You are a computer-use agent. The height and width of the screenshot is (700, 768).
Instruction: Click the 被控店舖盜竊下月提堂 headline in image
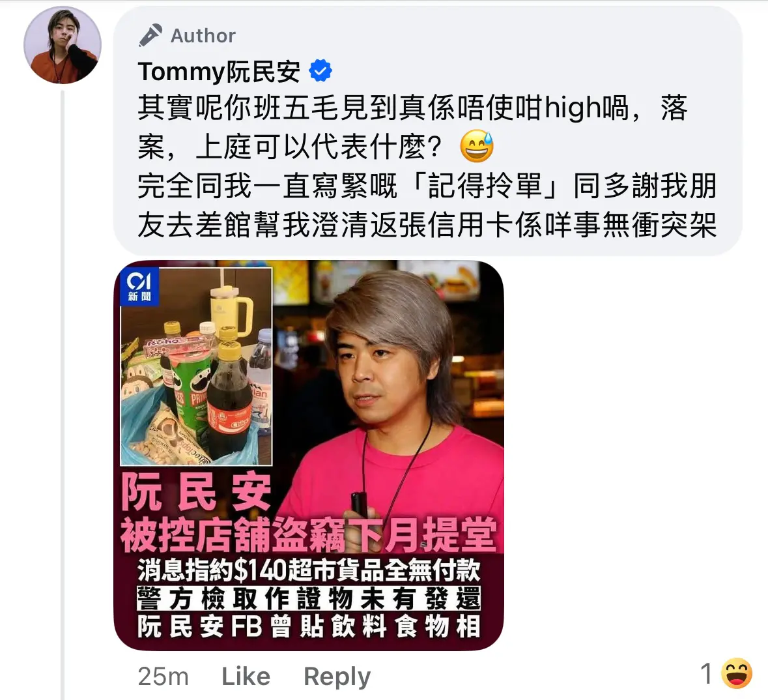tap(309, 534)
